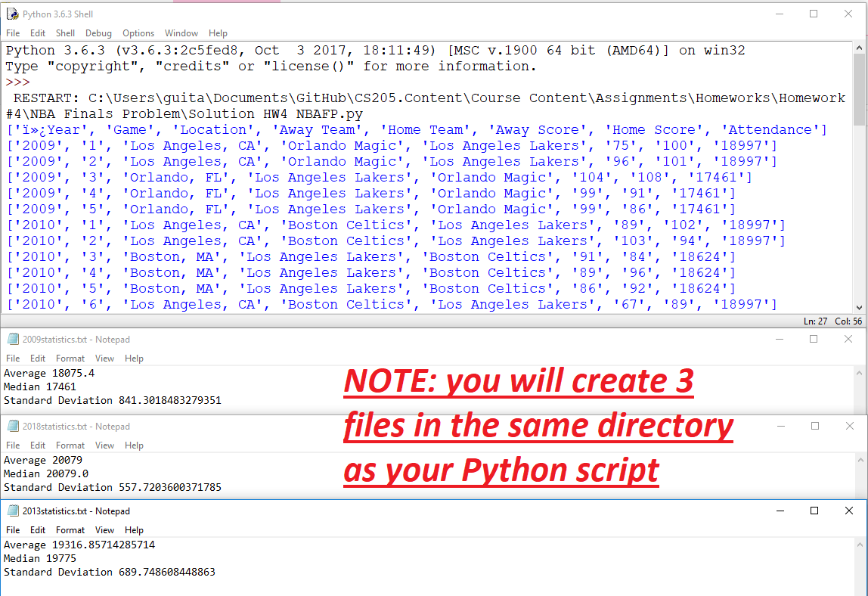The image size is (868, 596).
Task: Open File menu in 2009statistics.txt Notepad
Action: (x=13, y=359)
